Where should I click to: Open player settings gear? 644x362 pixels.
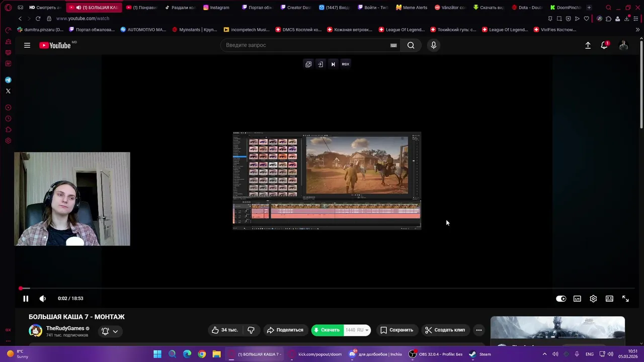tap(593, 299)
